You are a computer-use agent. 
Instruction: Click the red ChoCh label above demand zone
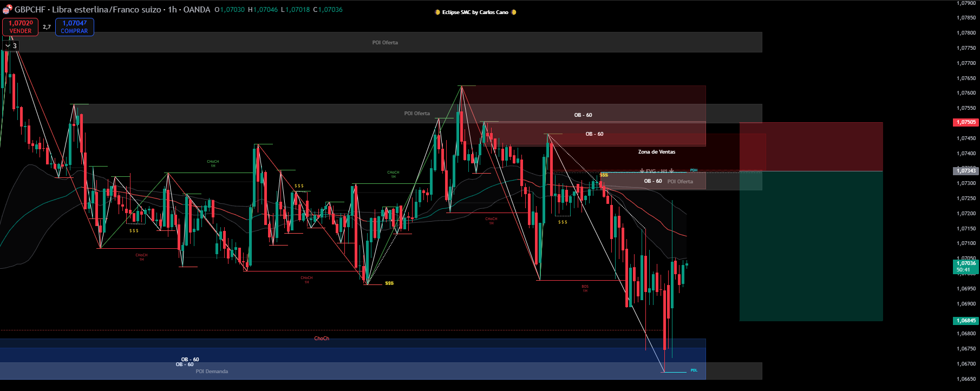(x=322, y=339)
